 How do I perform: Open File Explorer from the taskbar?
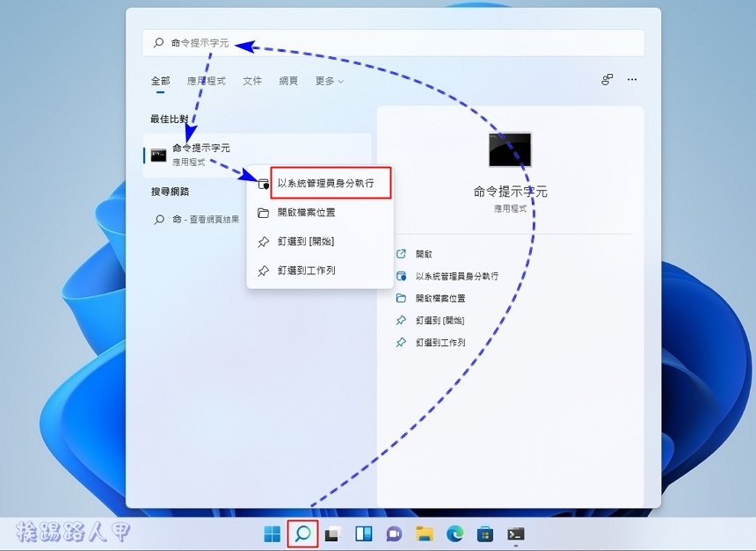(425, 533)
